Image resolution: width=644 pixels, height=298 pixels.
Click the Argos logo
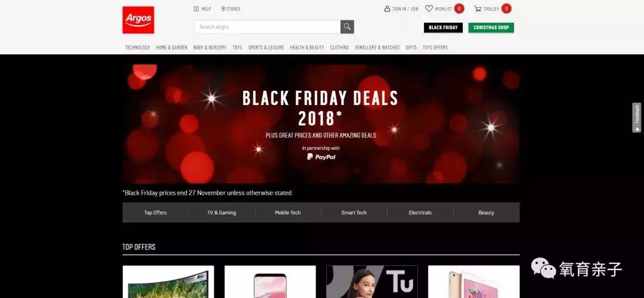point(138,20)
